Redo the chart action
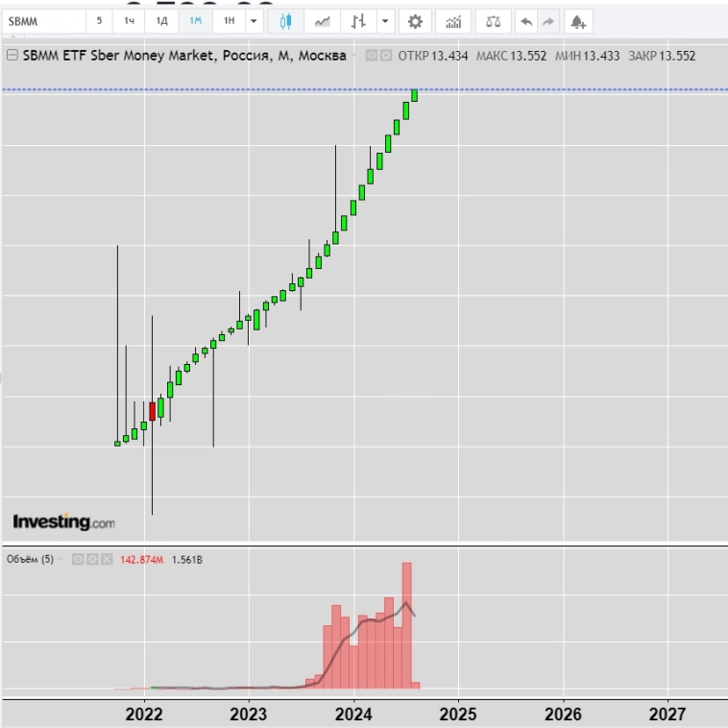 click(x=548, y=21)
